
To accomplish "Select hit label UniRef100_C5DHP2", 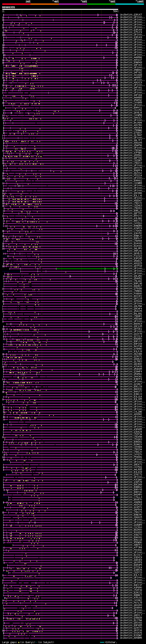I will click(x=131, y=316).
